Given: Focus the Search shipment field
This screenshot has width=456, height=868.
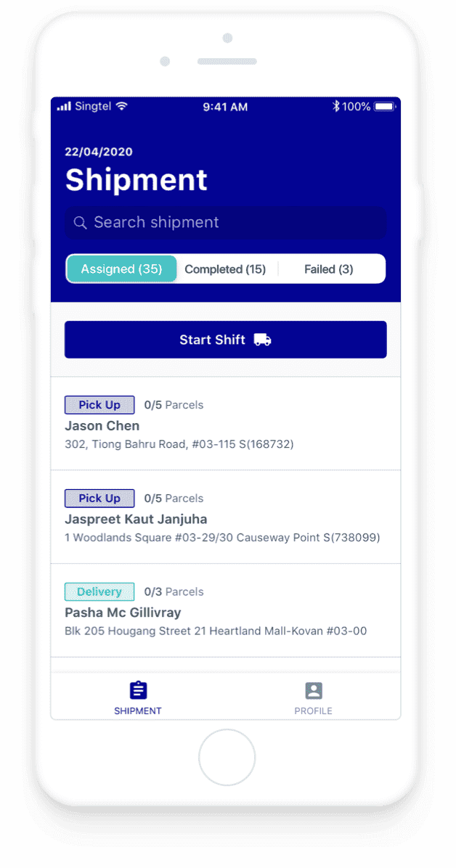Looking at the screenshot, I should coord(226,223).
